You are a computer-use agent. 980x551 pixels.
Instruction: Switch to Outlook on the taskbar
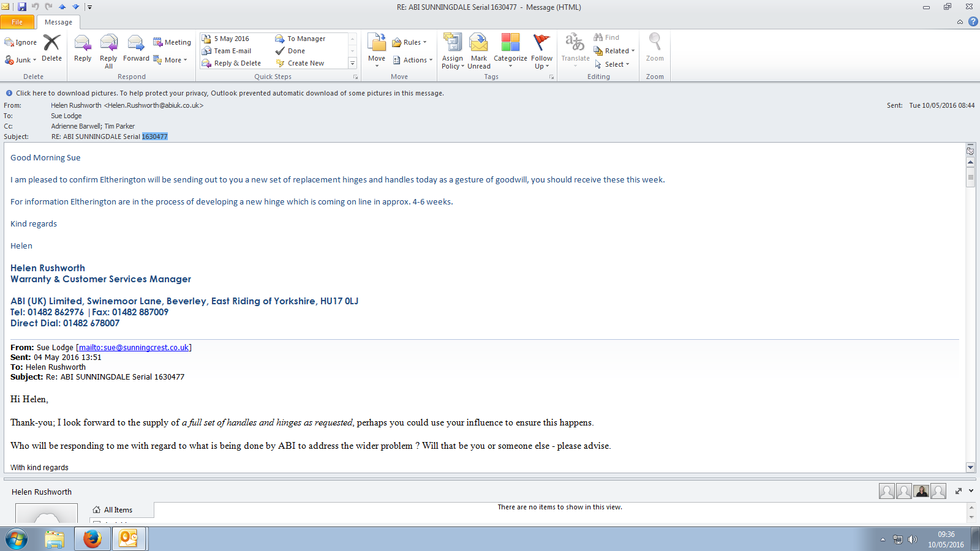(x=129, y=539)
